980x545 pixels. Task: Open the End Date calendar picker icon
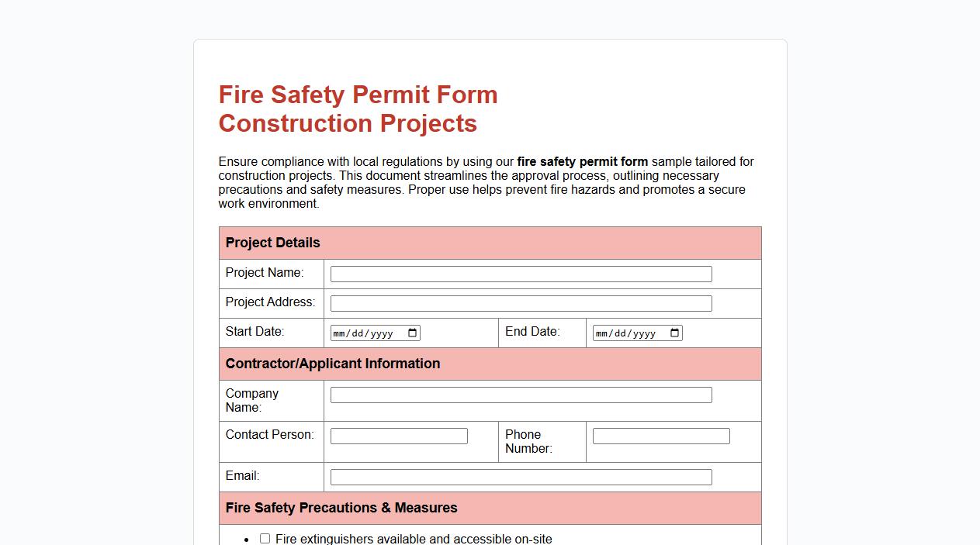pyautogui.click(x=673, y=333)
